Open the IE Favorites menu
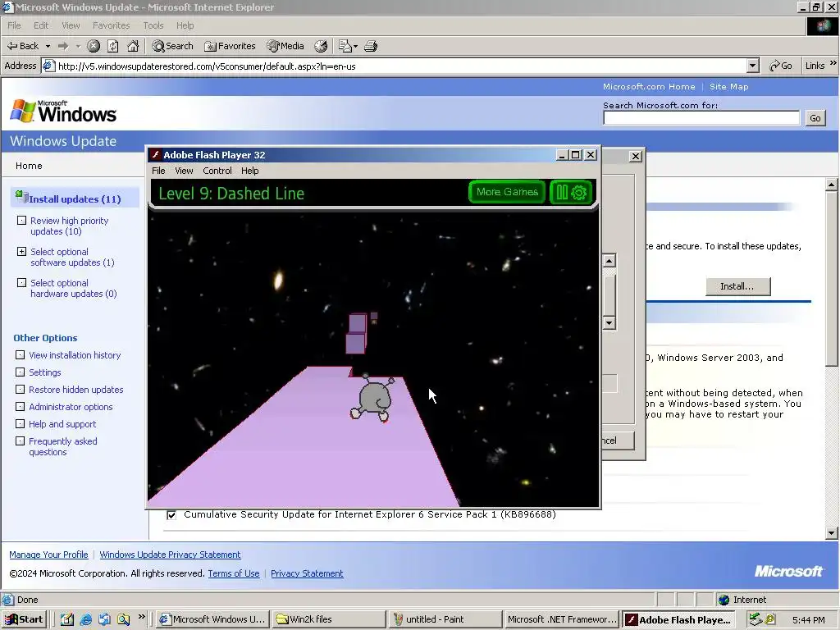 [x=111, y=25]
